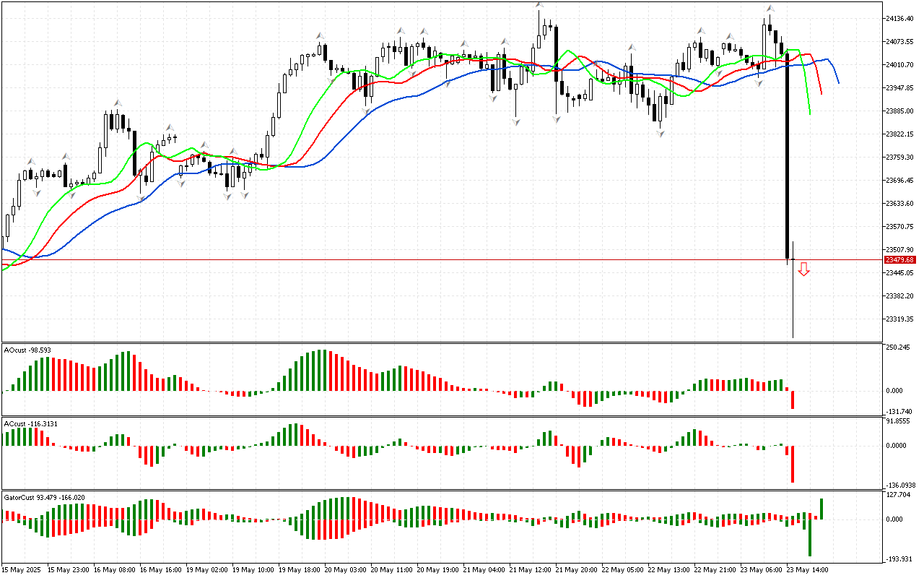Click the red down arrow sell signal
Viewport: 924px width, 578px height.
pyautogui.click(x=803, y=269)
